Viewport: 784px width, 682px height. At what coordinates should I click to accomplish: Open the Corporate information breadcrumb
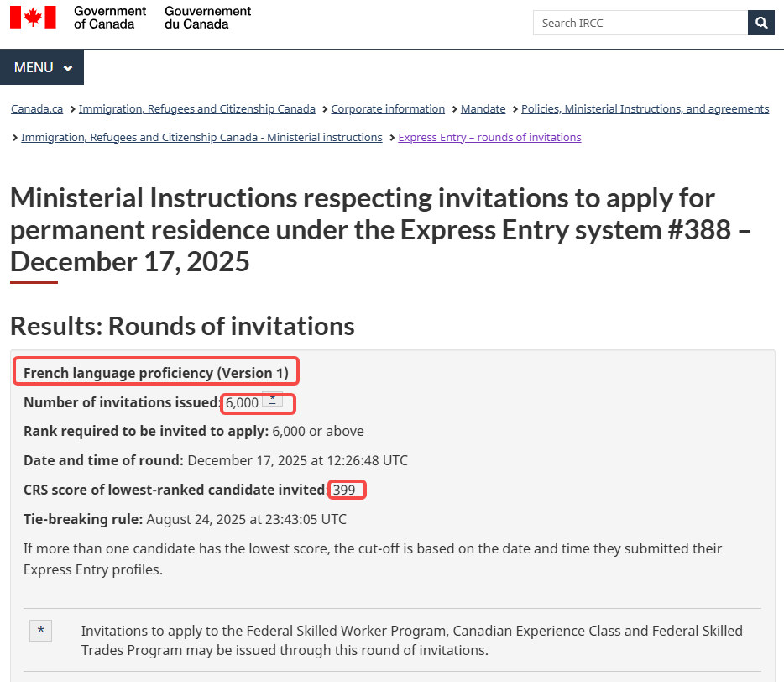coord(388,108)
